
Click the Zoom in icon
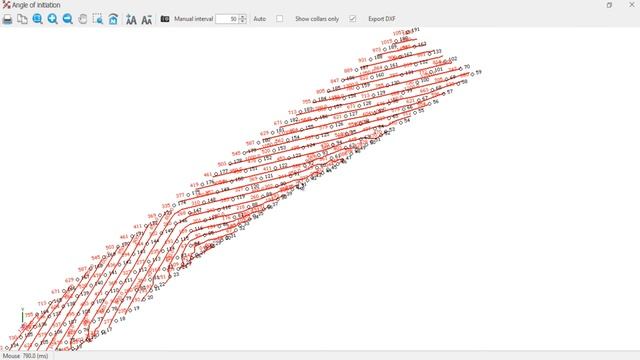[x=53, y=19]
